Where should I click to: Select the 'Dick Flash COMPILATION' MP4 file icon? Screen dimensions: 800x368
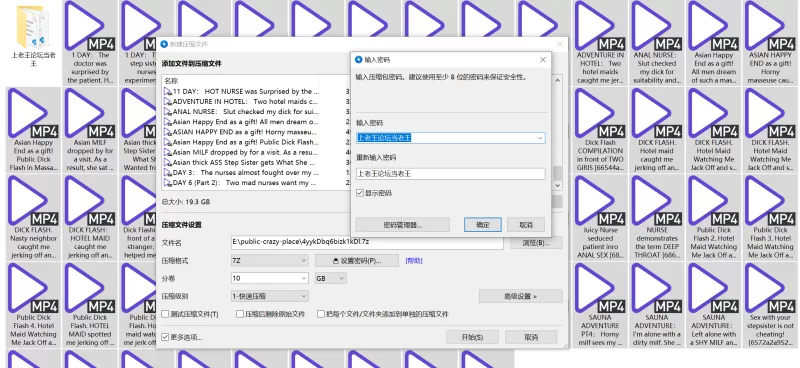pyautogui.click(x=601, y=113)
